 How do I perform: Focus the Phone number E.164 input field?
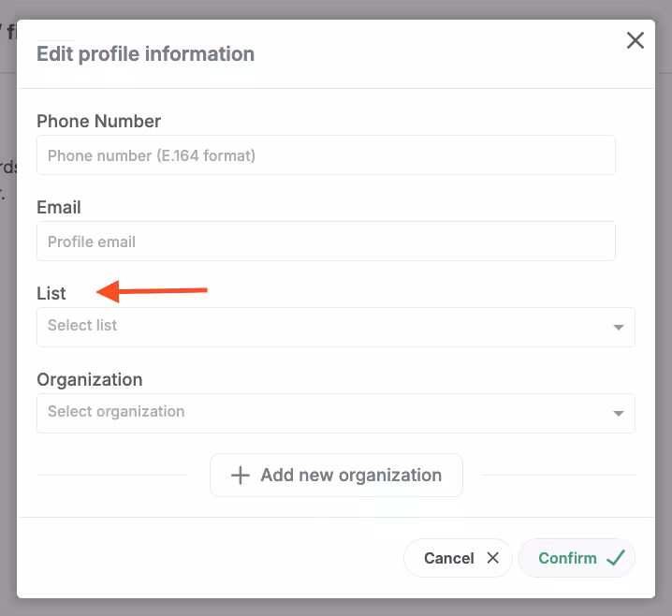tap(326, 155)
